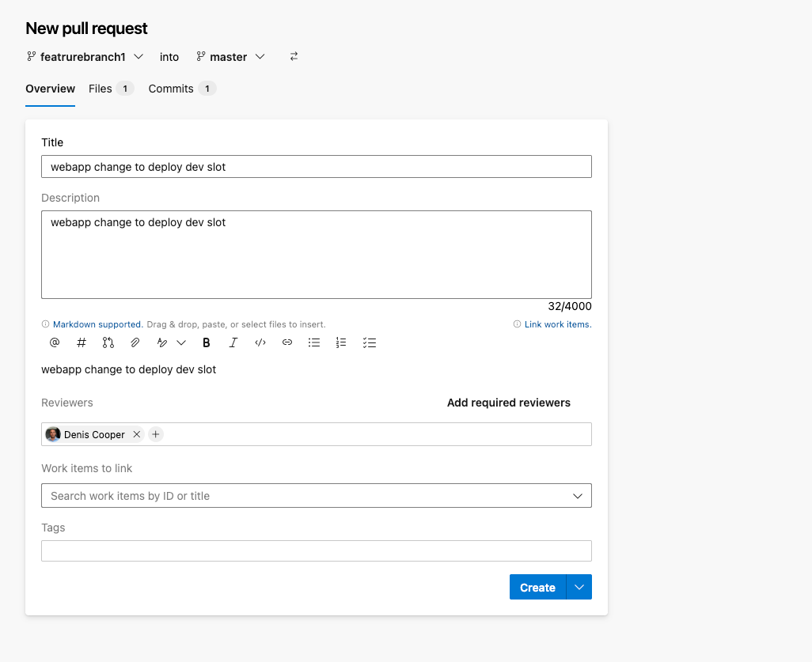Focus the Description text area

[317, 255]
